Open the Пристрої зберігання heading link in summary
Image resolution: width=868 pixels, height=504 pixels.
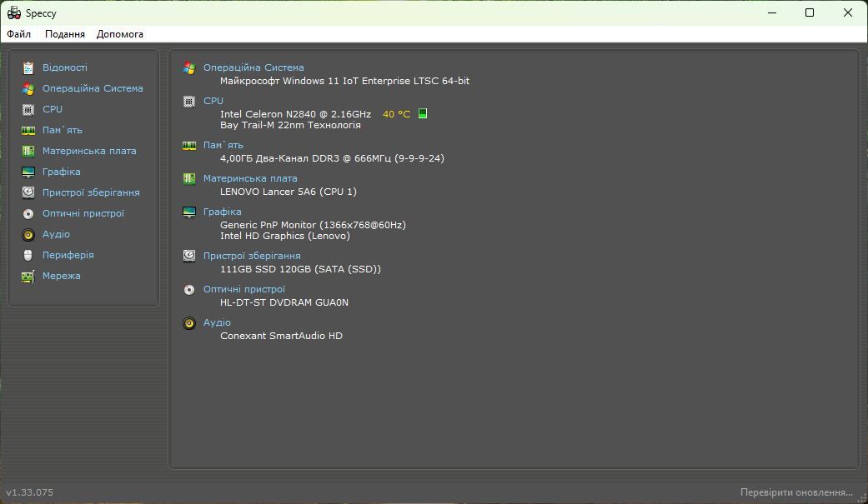[252, 256]
